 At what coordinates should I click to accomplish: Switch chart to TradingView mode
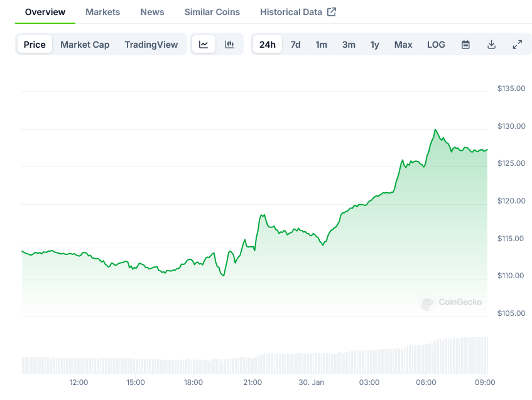tap(151, 45)
